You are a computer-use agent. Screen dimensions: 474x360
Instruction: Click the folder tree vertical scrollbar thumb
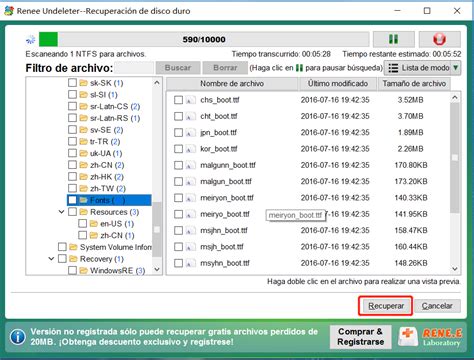[x=157, y=229]
